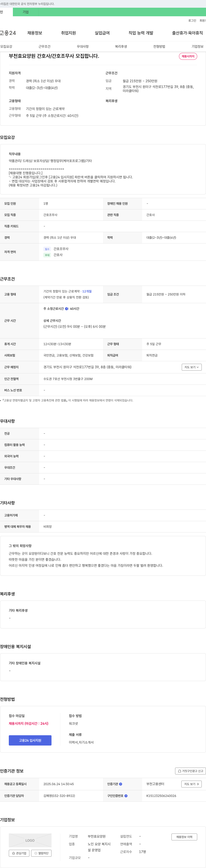The image size is (206, 868).
Task: Click the contact 김혜영(032-320-8922)
Action: 59,796
